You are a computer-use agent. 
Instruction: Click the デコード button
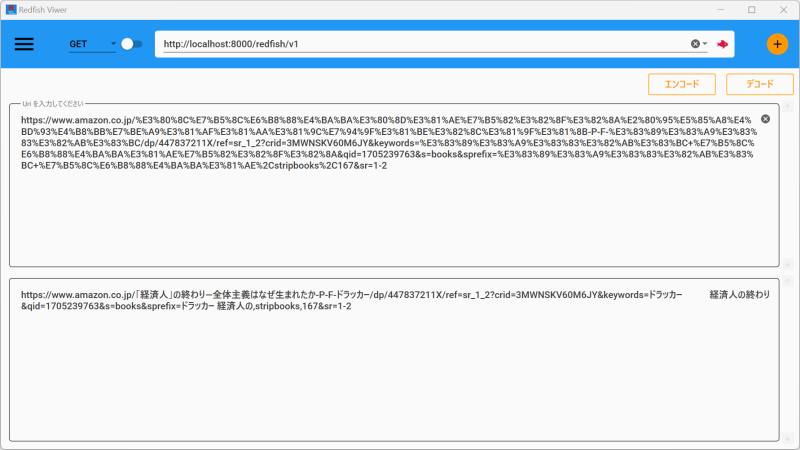(x=760, y=84)
